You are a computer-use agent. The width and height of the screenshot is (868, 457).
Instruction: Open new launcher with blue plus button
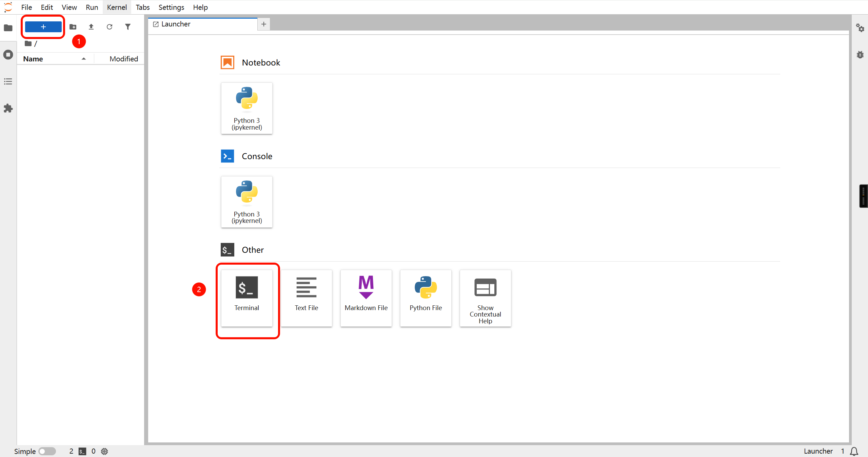pos(43,27)
